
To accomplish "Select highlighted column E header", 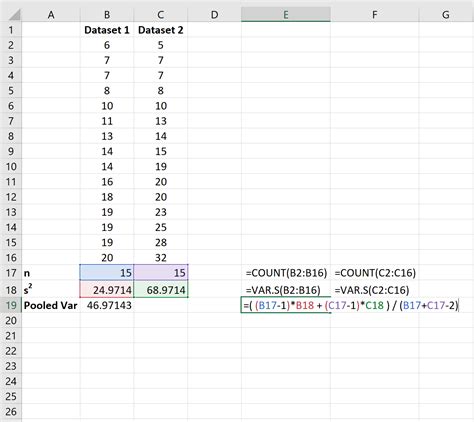I will [286, 15].
